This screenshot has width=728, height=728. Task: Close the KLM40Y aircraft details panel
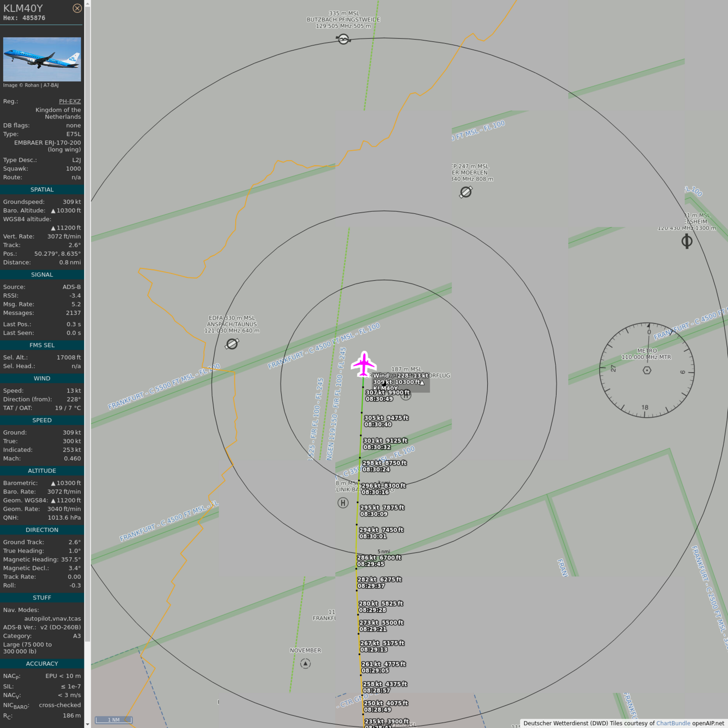77,8
